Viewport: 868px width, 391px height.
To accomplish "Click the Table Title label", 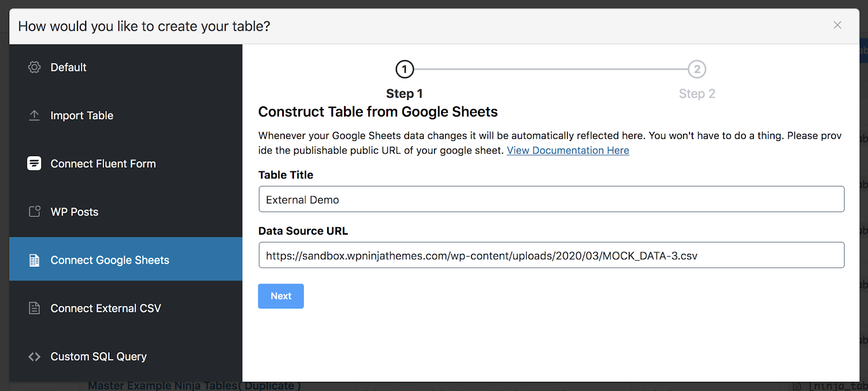I will click(x=286, y=175).
